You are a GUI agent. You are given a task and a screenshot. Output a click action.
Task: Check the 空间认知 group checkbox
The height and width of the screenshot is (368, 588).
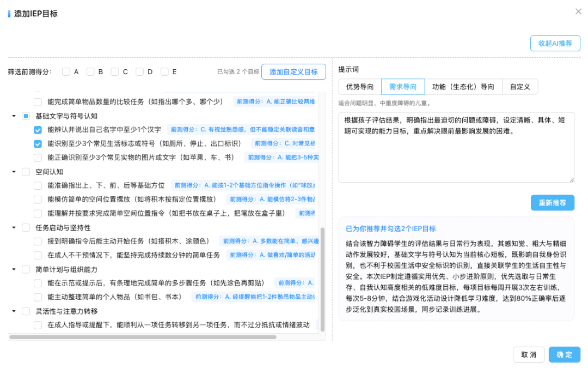tap(26, 172)
